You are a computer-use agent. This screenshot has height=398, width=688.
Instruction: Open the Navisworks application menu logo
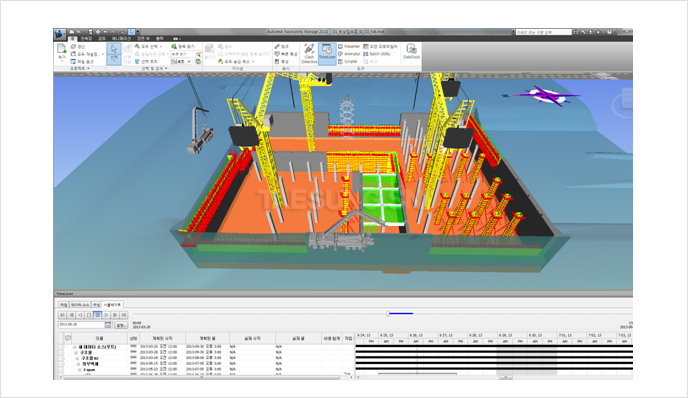[59, 34]
